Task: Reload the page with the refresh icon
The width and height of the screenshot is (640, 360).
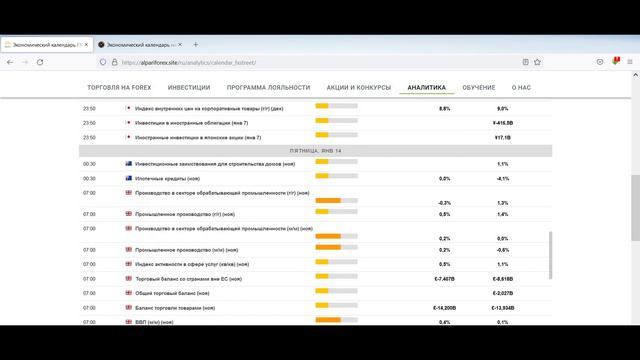Action: pos(40,62)
